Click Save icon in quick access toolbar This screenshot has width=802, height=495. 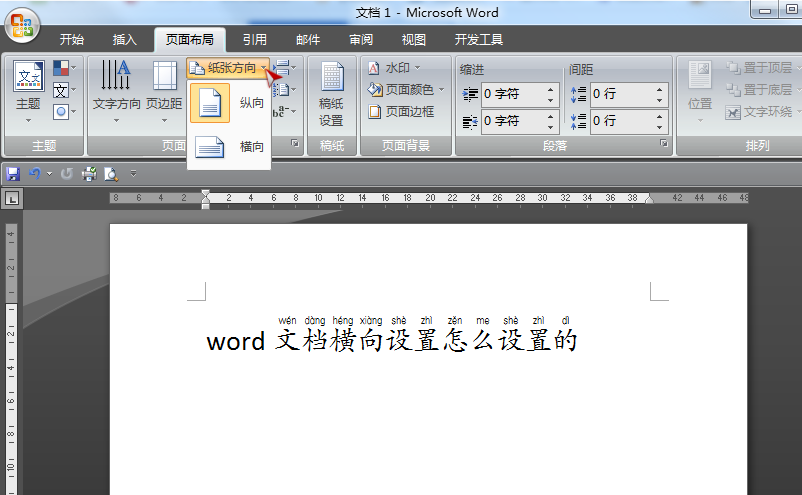(x=13, y=174)
